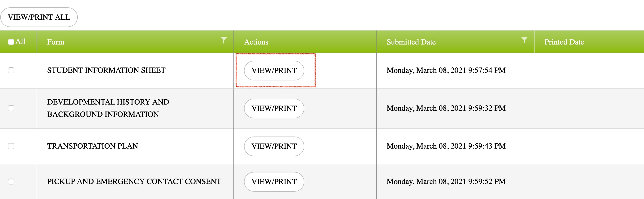Open the Form column filter icon
The width and height of the screenshot is (644, 199).
[x=224, y=40]
